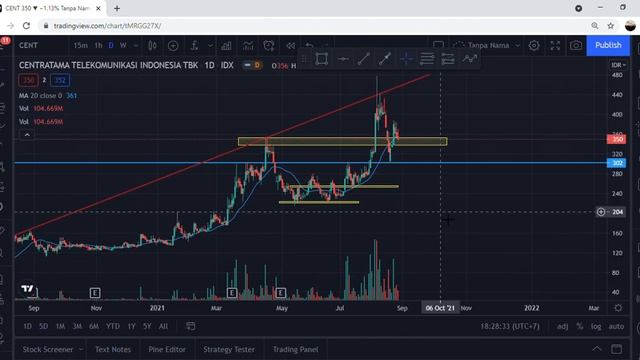This screenshot has width=640, height=360.
Task: Open a new browser tab
Action: click(117, 8)
